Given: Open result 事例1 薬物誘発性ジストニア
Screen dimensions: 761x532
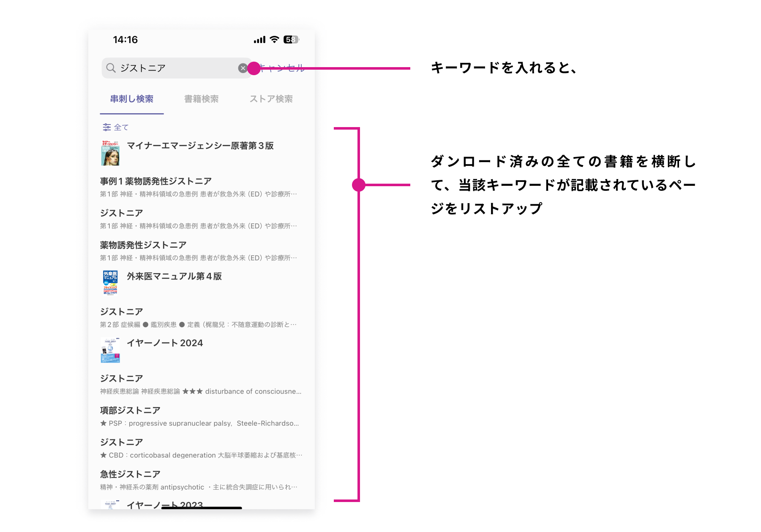Looking at the screenshot, I should (155, 181).
